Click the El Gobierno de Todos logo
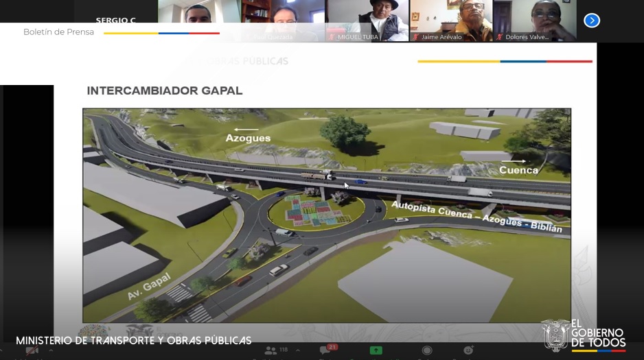Image resolution: width=644 pixels, height=360 pixels. pyautogui.click(x=584, y=336)
